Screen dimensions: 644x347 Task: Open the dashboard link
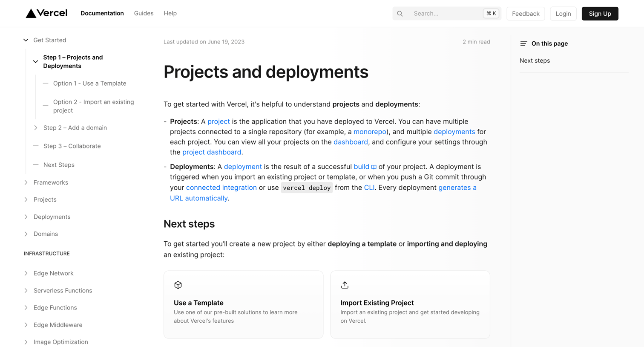[351, 142]
